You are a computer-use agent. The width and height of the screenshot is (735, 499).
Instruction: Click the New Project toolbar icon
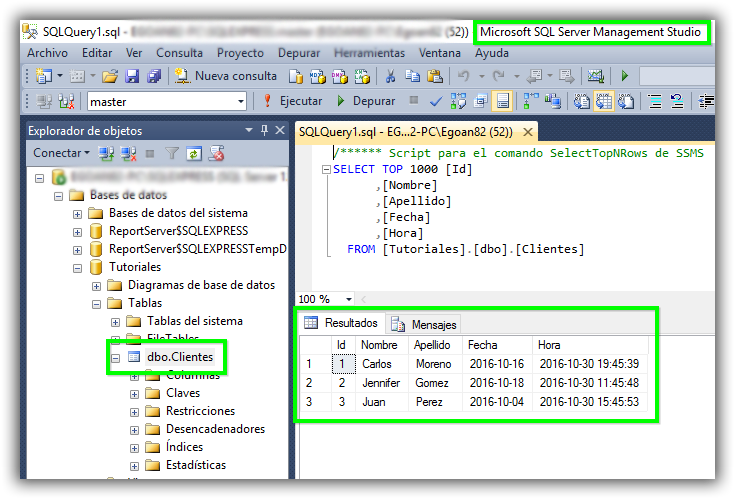click(x=44, y=76)
